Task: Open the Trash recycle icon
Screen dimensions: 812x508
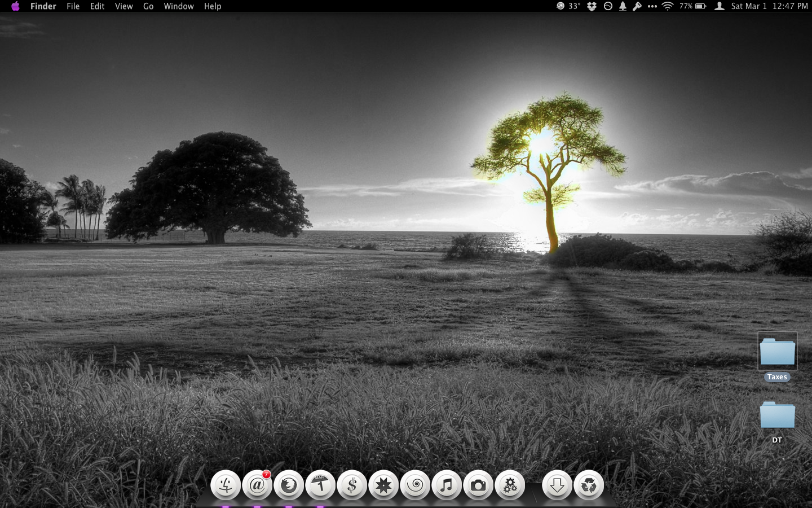Action: click(x=589, y=485)
